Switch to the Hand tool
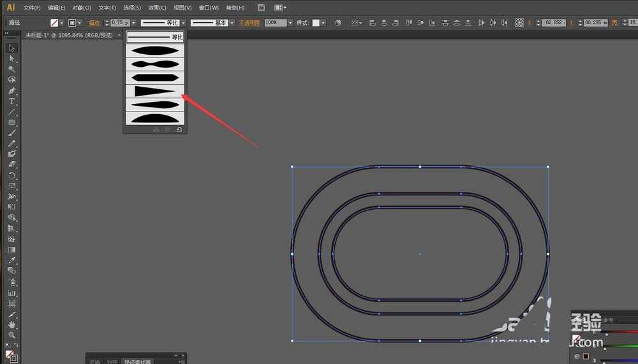This screenshot has width=638, height=364. [x=11, y=324]
